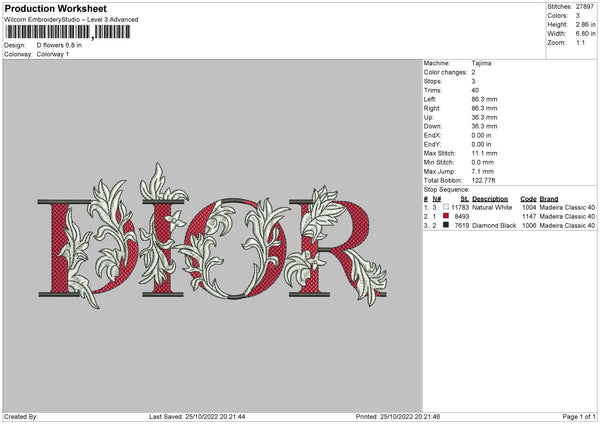Click the 'St.' column header
Screen dimensions: 600x424
pyautogui.click(x=465, y=199)
